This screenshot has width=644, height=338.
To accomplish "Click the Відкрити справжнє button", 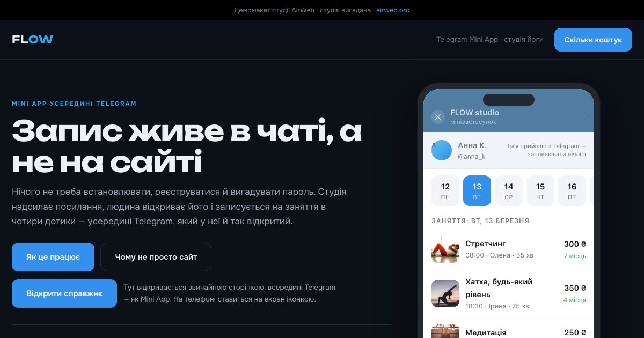I will tap(64, 293).
